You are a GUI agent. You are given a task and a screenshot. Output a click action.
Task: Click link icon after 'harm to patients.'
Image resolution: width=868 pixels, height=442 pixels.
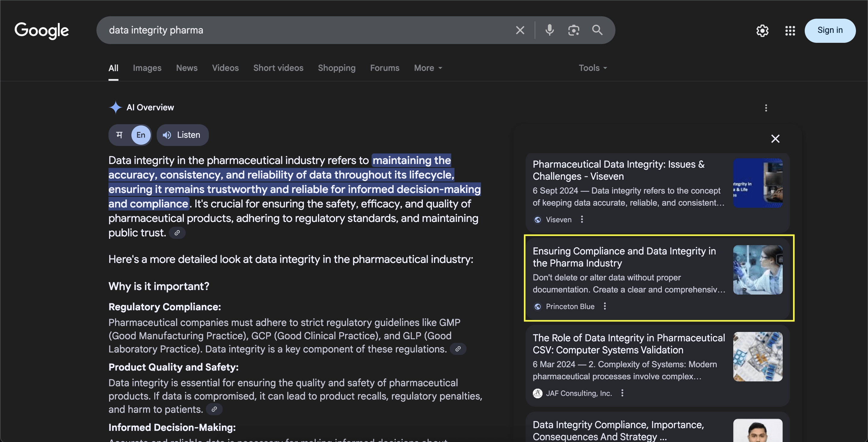coord(214,409)
